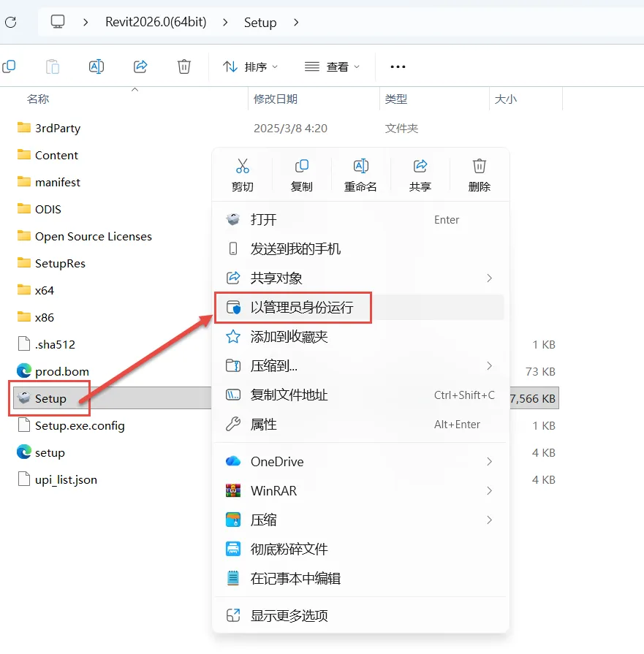Click the share icon in the toolbar
The width and height of the screenshot is (644, 654).
coord(140,66)
